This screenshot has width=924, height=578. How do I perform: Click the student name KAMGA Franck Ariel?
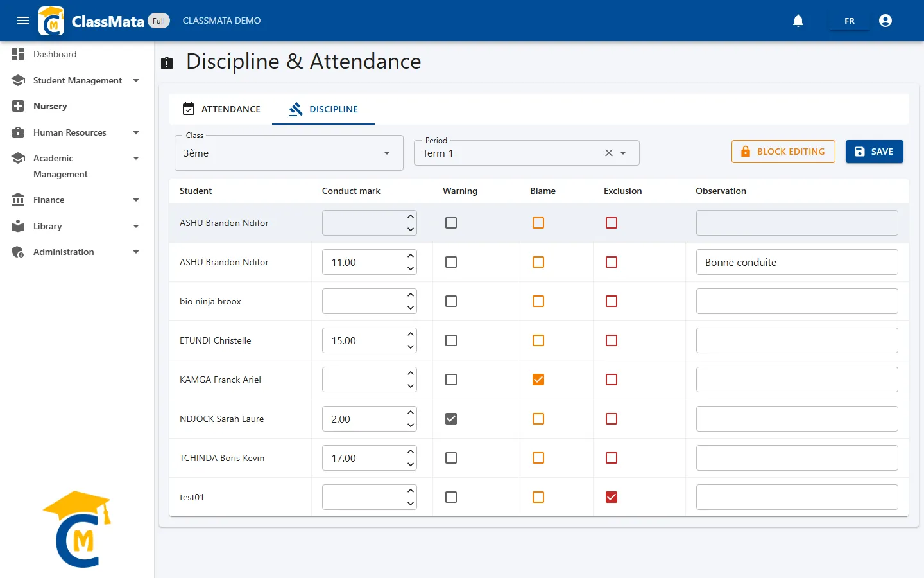pyautogui.click(x=220, y=380)
